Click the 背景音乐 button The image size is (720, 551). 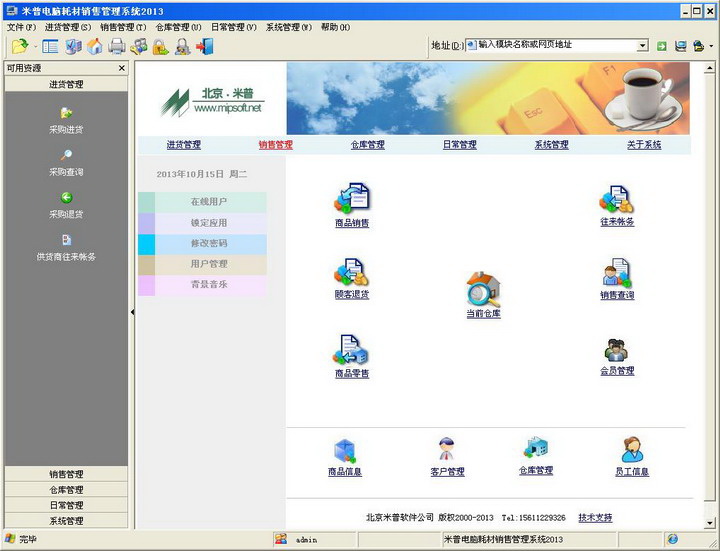coord(202,285)
